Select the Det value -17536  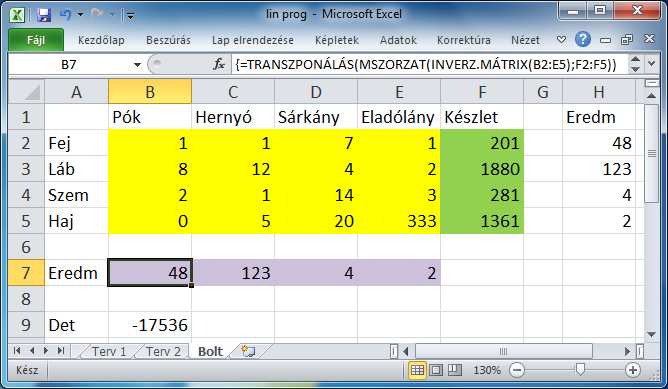click(x=150, y=325)
